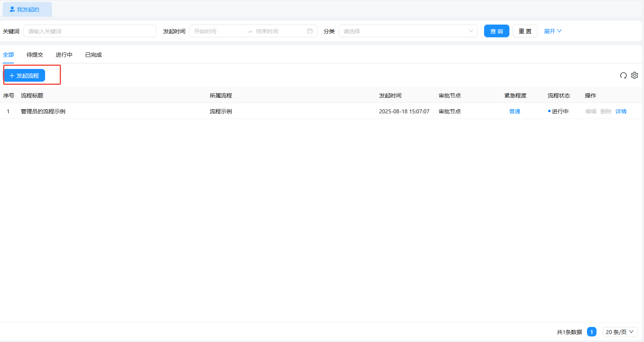Expand more filters with 展开

pyautogui.click(x=553, y=31)
